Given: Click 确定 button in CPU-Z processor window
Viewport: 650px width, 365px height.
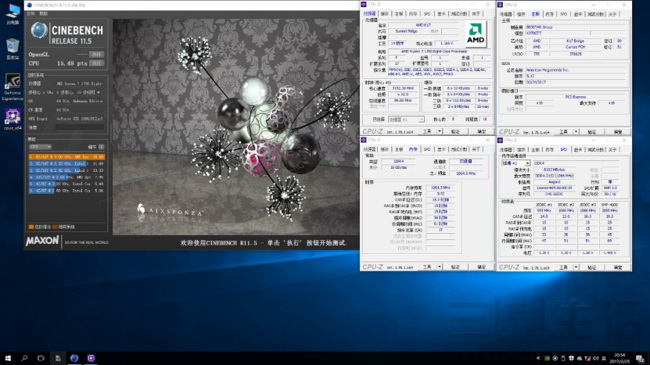Looking at the screenshot, I should pos(481,131).
